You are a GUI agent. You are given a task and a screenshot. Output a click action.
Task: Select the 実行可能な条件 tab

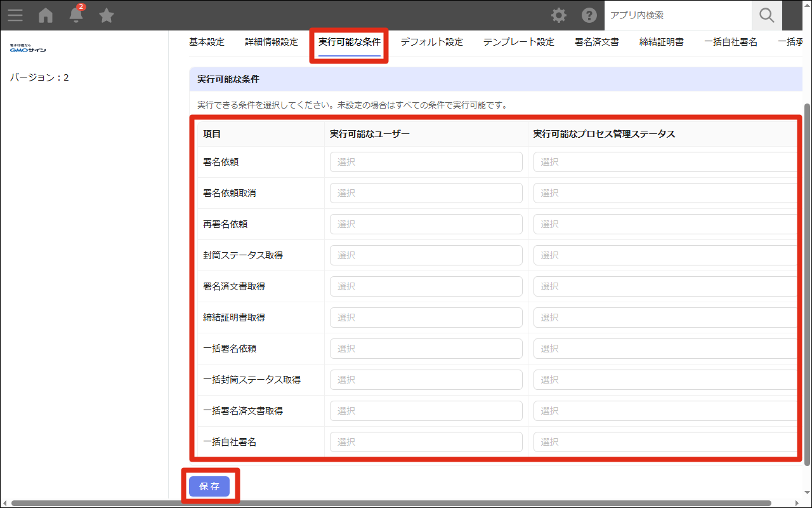click(x=350, y=42)
